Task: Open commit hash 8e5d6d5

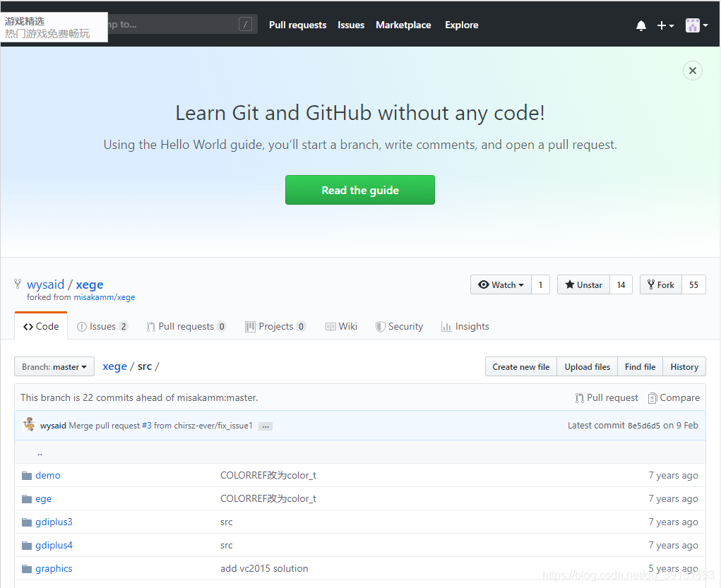Action: [x=644, y=426]
